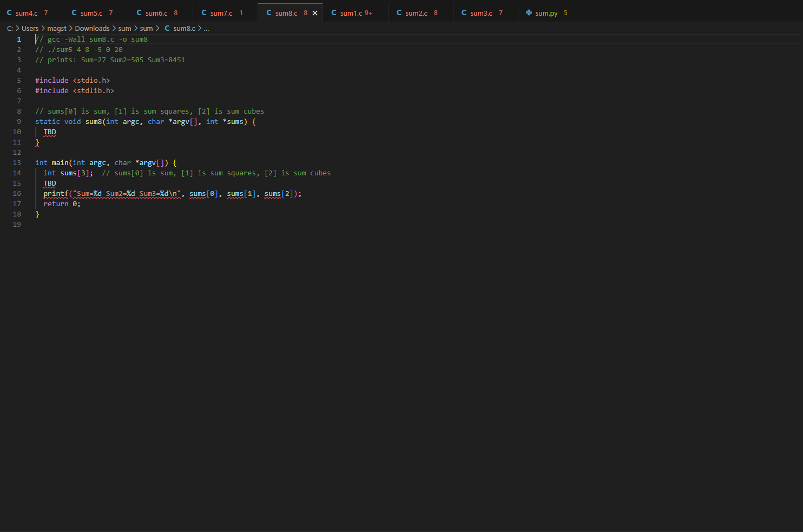Expand the breadcrumb ellipsis symbol list

206,29
